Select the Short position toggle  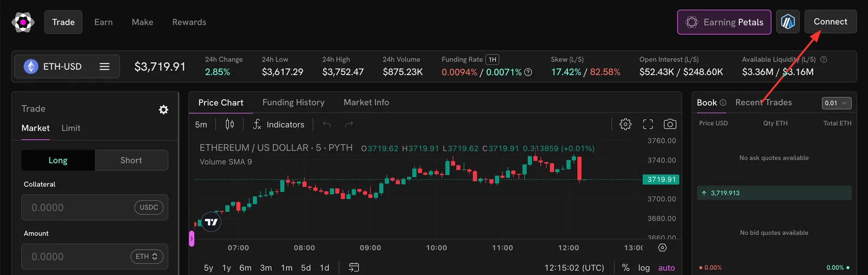131,160
